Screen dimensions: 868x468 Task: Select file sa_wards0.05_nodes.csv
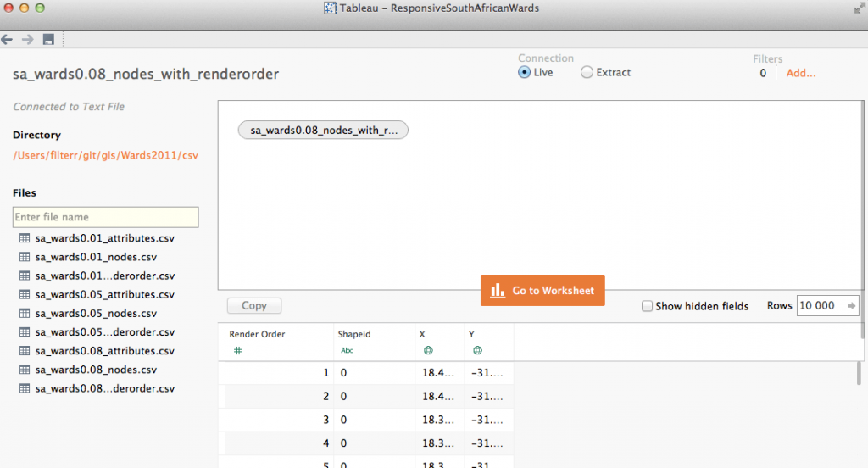tap(96, 314)
